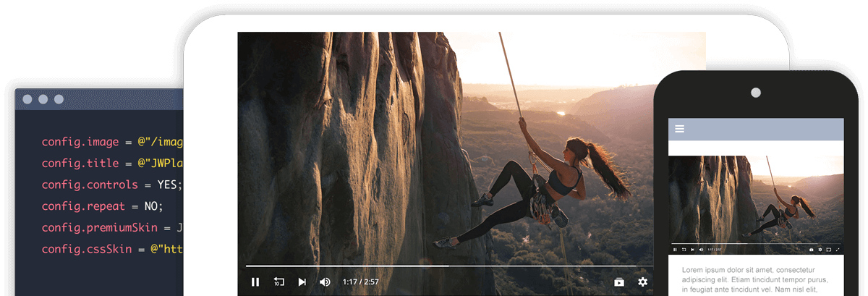The width and height of the screenshot is (868, 296).
Task: Click the Lorem ipsum paragraph on phone
Action: point(756,279)
